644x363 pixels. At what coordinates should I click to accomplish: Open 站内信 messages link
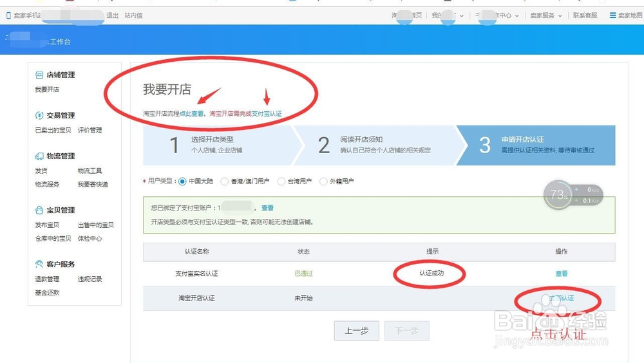(x=133, y=15)
